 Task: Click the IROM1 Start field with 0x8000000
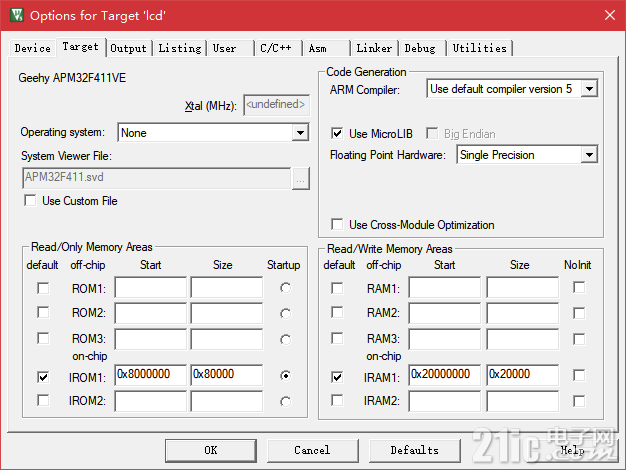(151, 375)
